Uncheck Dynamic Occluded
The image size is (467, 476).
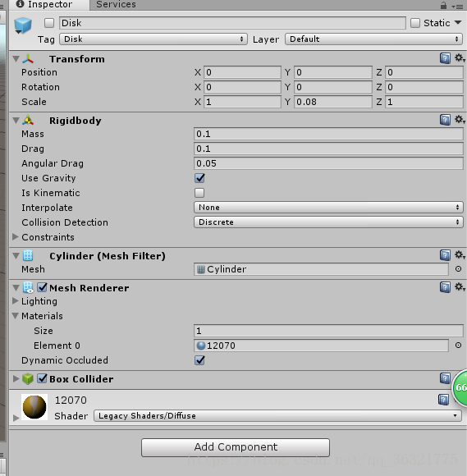pos(199,360)
